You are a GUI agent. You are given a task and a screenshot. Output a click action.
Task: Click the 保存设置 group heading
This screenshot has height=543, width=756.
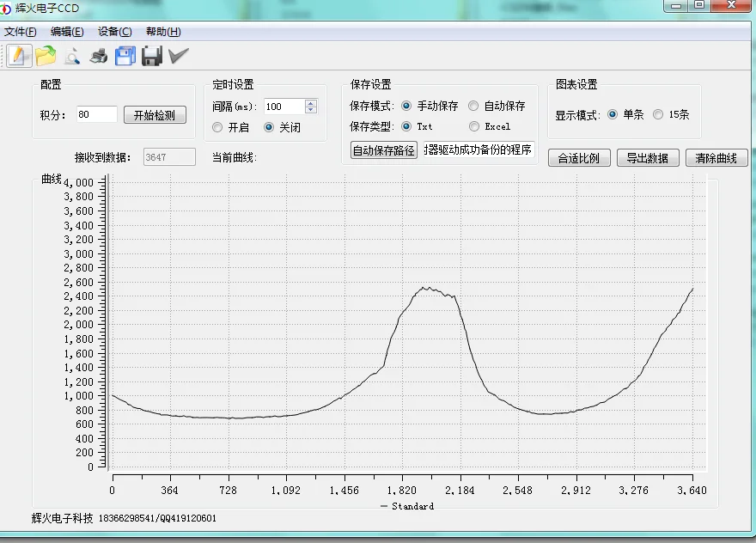point(370,85)
